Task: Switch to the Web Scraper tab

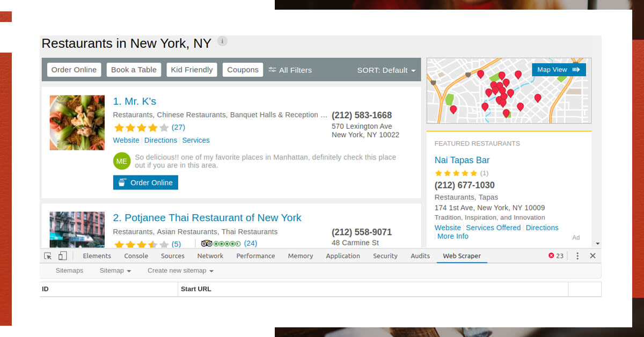Action: 462,256
